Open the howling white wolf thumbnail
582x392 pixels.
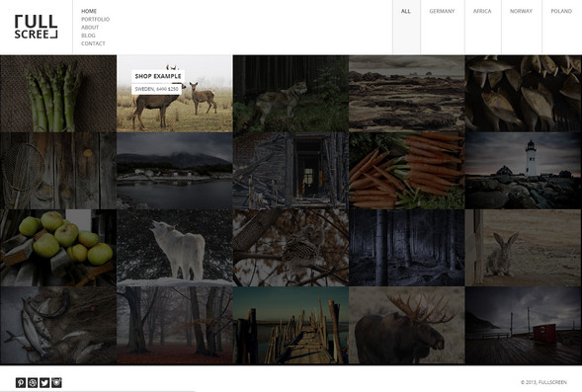(175, 248)
